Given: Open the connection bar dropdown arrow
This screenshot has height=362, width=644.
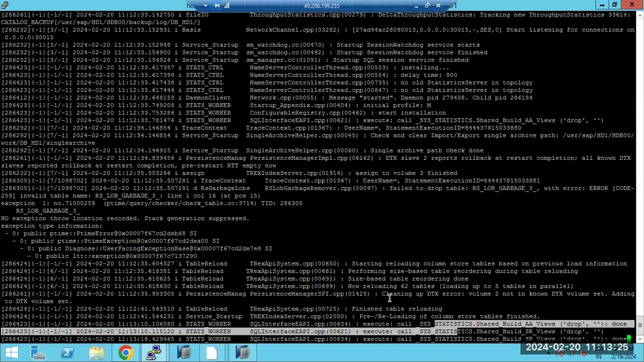Looking at the screenshot, I should 205,6.
